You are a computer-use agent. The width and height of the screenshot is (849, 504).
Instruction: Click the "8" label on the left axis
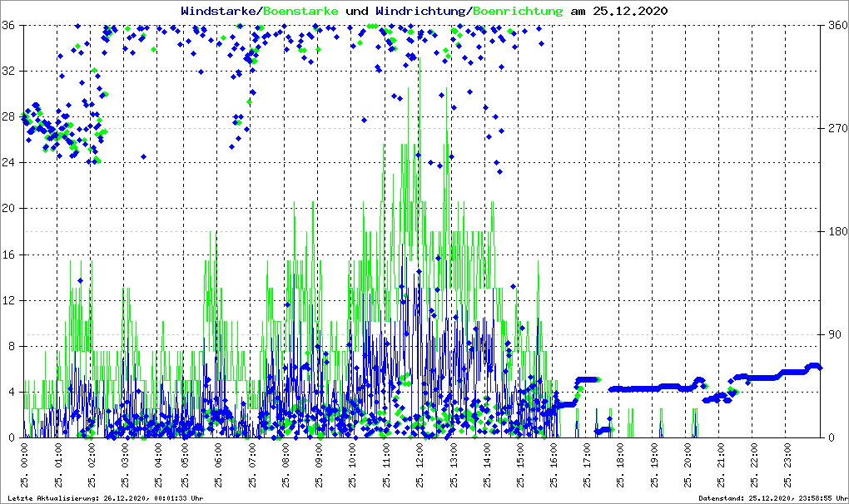[12, 346]
